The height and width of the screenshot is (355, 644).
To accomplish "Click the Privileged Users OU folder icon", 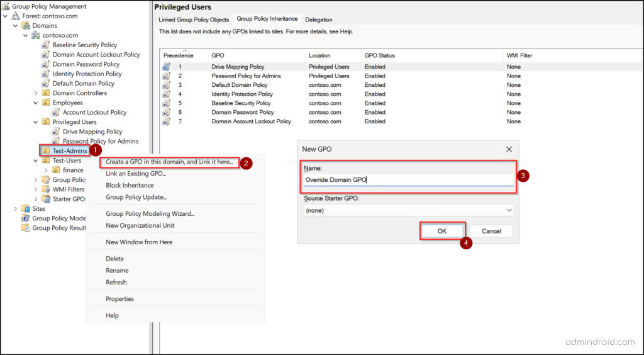I will point(45,122).
